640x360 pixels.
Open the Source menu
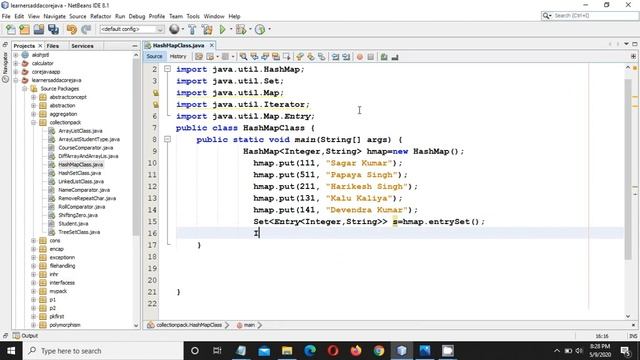pyautogui.click(x=78, y=16)
